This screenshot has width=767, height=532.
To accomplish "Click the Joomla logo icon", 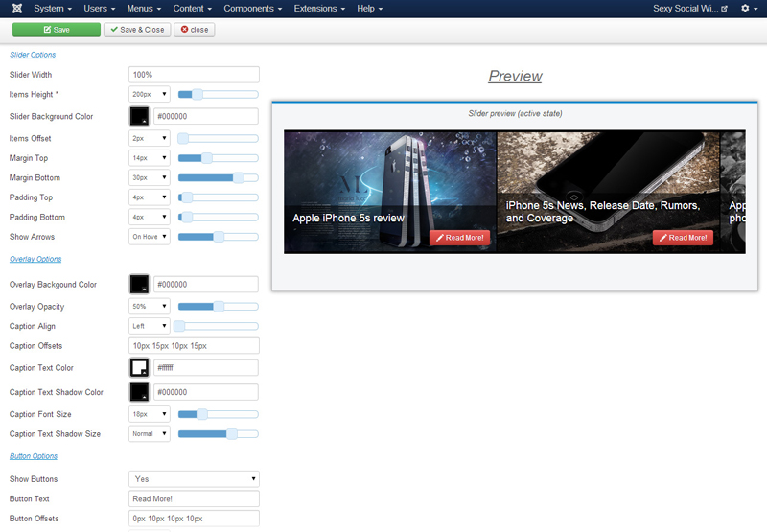I will click(x=17, y=9).
